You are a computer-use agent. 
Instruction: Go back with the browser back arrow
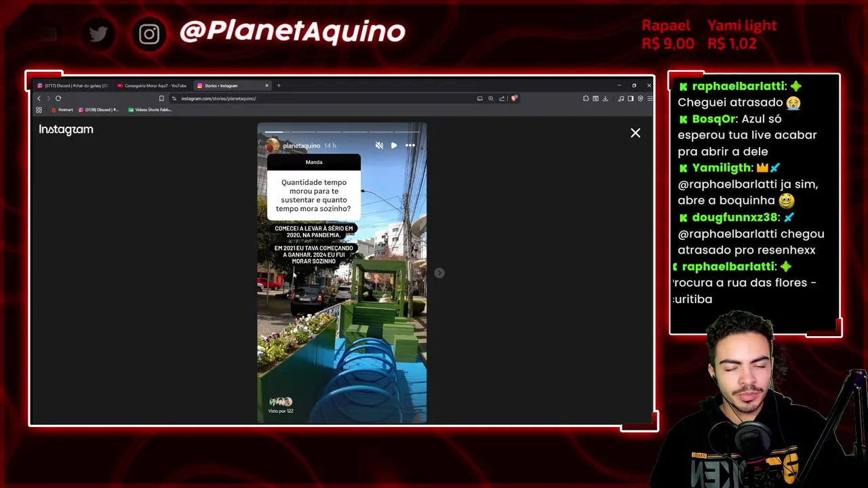[x=39, y=98]
